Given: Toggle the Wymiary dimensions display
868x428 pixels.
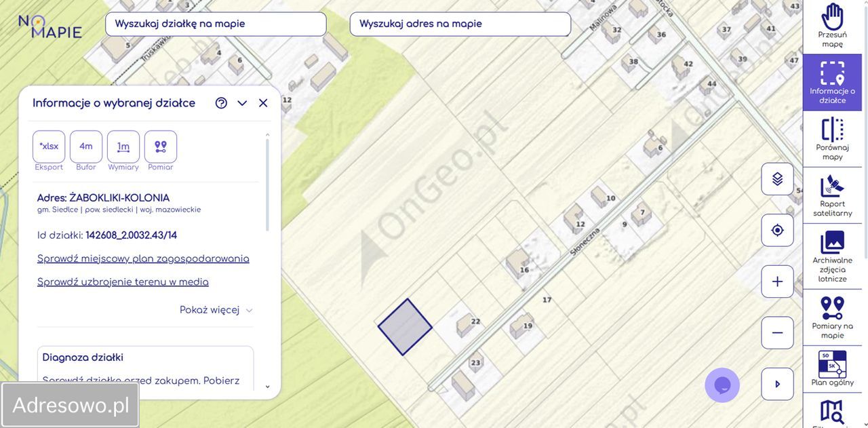Looking at the screenshot, I should tap(123, 147).
